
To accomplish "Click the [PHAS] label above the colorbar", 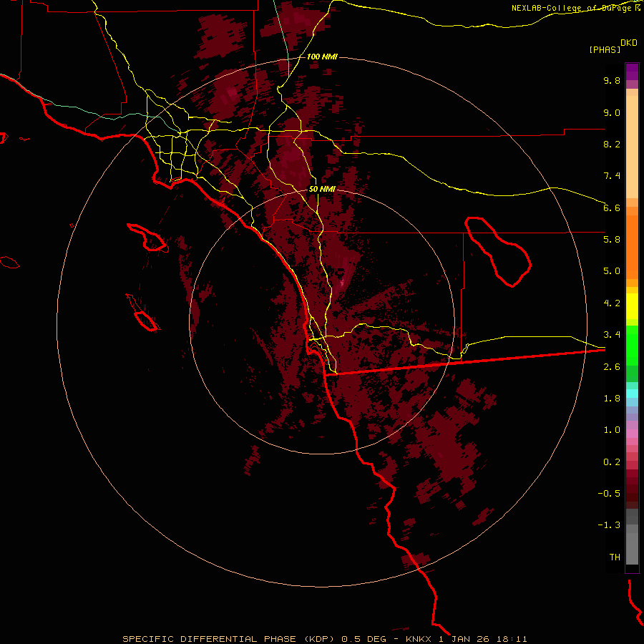I will pos(605,50).
